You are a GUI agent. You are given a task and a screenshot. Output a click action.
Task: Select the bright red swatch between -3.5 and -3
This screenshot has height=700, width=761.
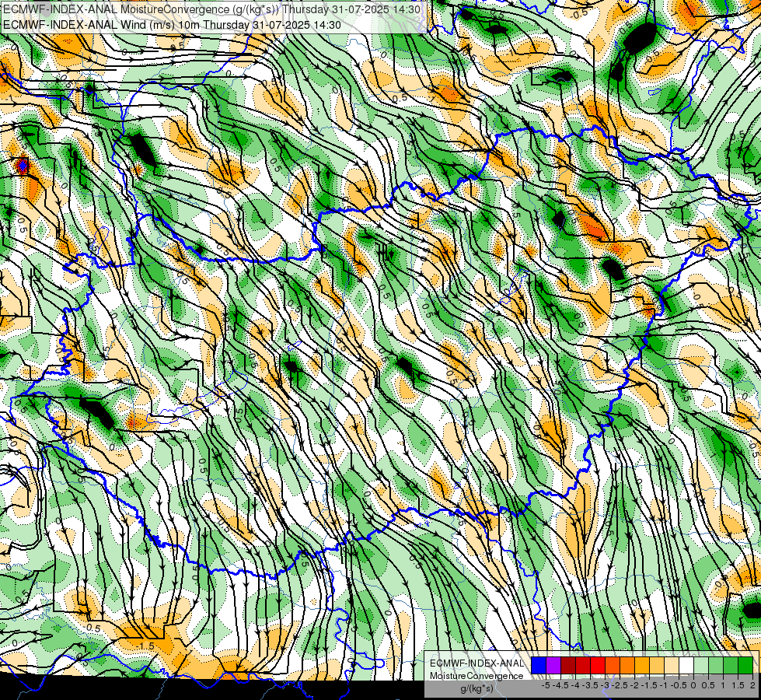point(598,666)
